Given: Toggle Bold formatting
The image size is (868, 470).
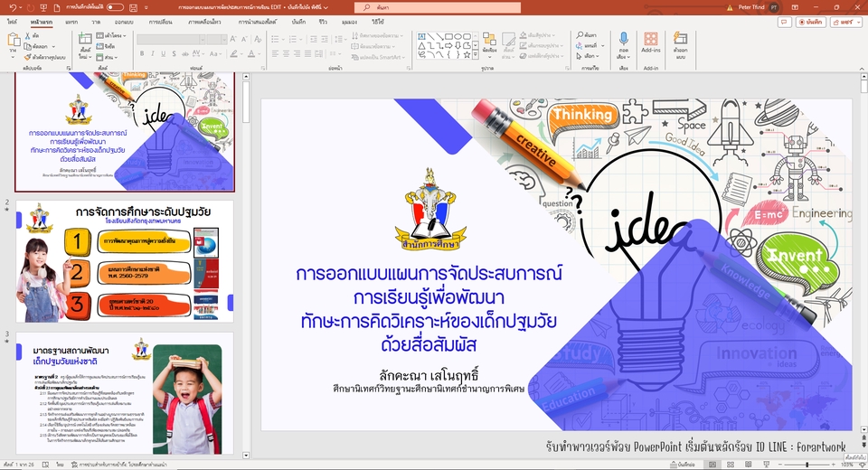Looking at the screenshot, I should (142, 53).
